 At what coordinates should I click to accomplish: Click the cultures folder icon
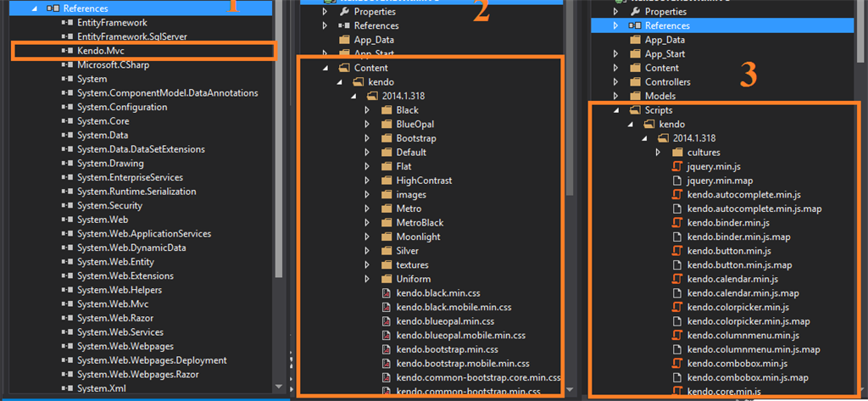[x=676, y=153]
